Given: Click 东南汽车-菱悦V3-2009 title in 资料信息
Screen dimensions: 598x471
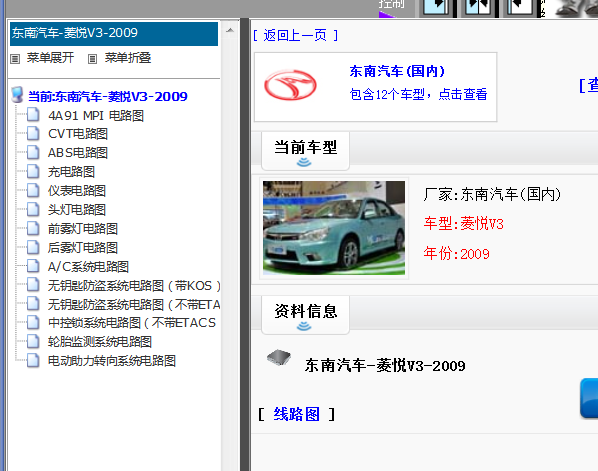Looking at the screenshot, I should (x=385, y=366).
